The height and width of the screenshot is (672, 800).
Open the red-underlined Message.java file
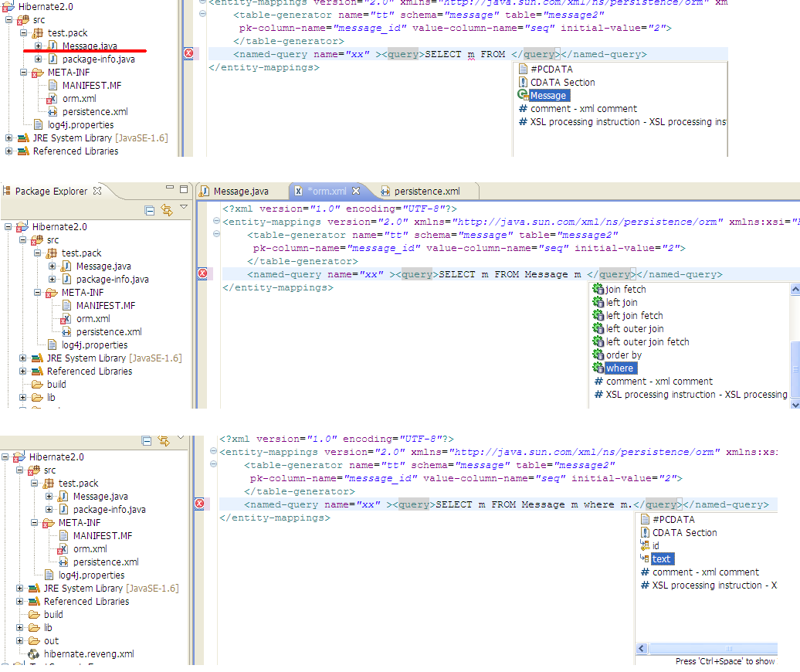[90, 46]
